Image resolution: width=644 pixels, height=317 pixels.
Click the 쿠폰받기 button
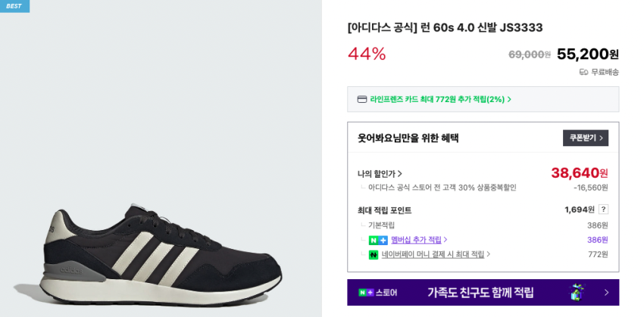[586, 138]
